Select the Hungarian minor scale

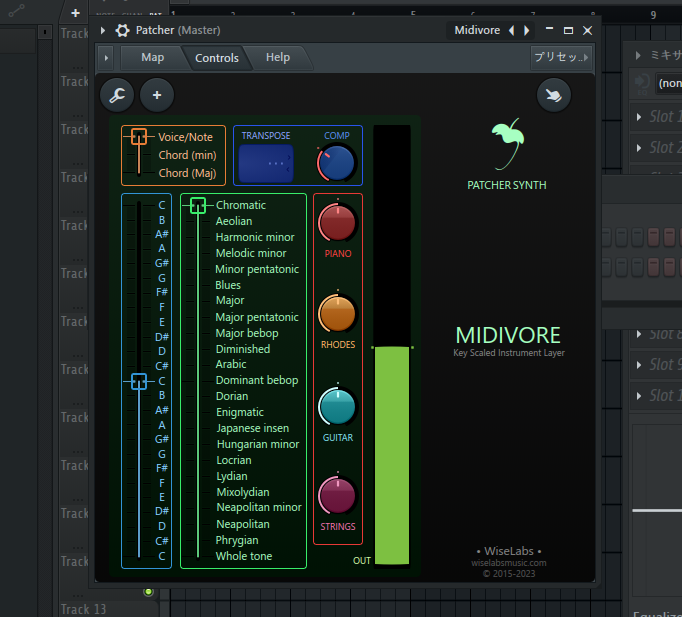[258, 444]
